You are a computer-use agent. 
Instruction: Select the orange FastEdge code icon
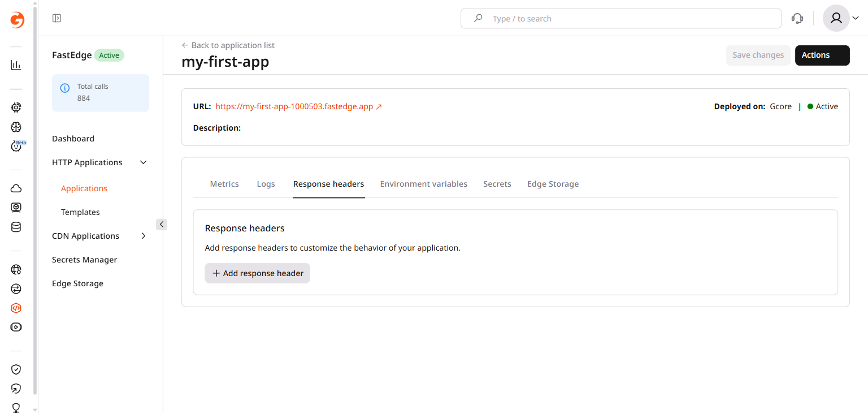[16, 308]
